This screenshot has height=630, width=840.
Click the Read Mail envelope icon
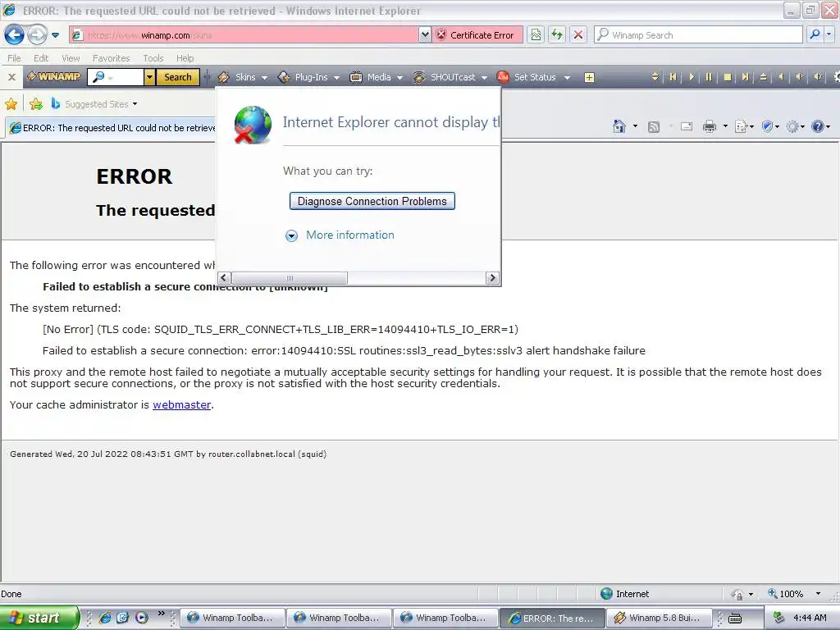tap(687, 126)
